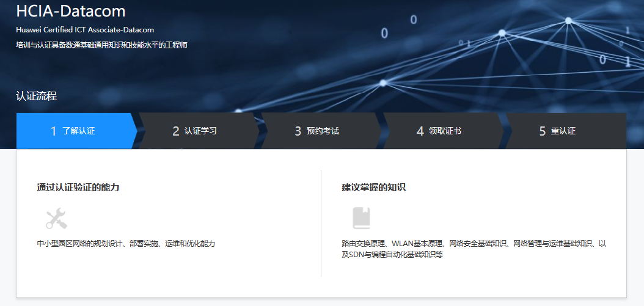The height and width of the screenshot is (306, 644).
Task: Open the 预约考试 step tab
Action: coord(321,131)
